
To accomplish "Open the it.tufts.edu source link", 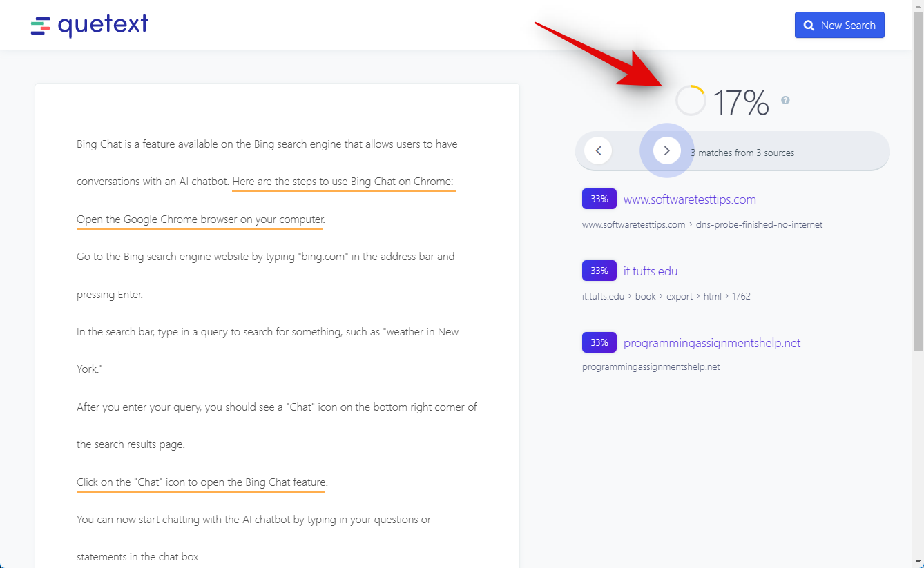I will click(651, 271).
